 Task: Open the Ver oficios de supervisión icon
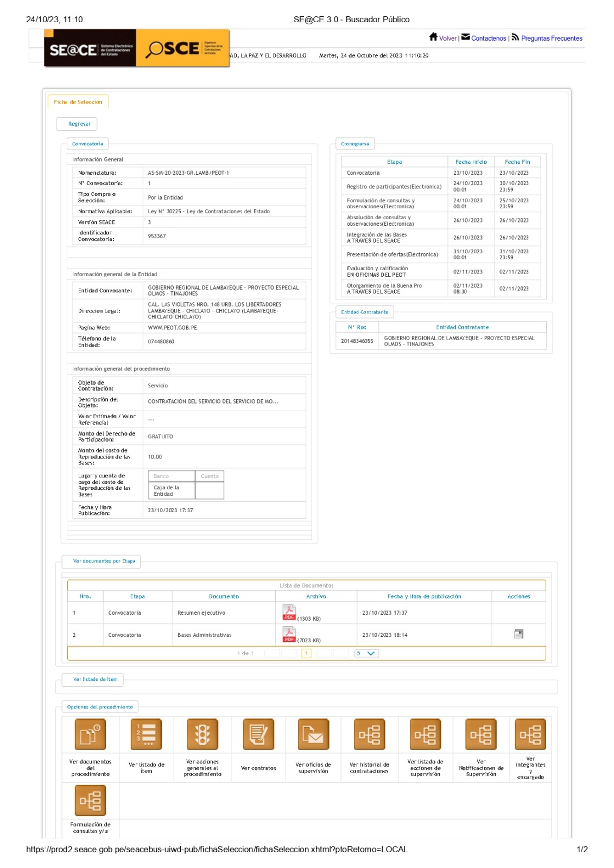313,734
